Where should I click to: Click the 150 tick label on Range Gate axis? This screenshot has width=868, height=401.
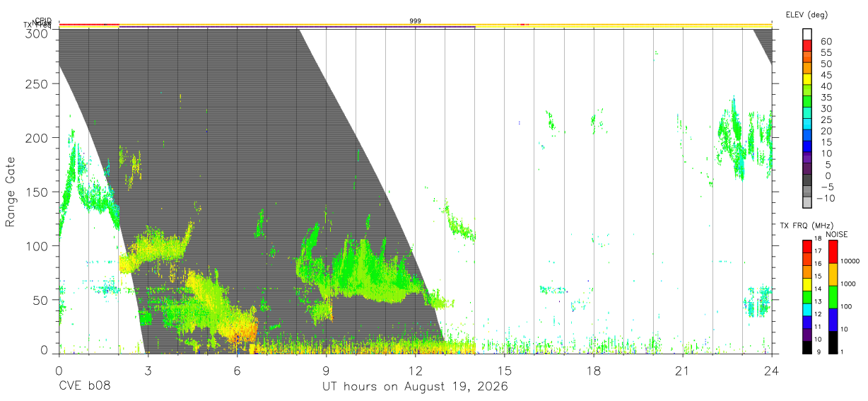point(37,192)
